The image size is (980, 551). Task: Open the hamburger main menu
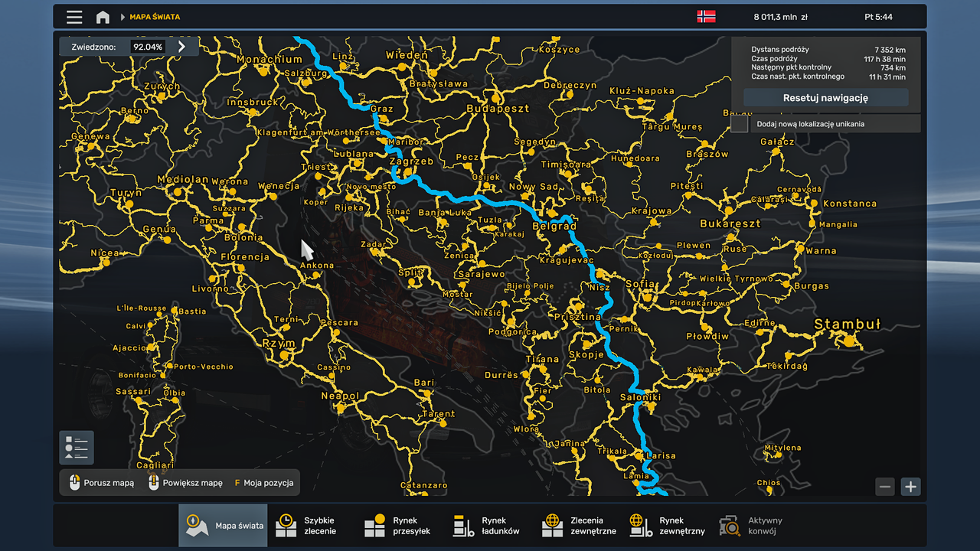pyautogui.click(x=74, y=17)
